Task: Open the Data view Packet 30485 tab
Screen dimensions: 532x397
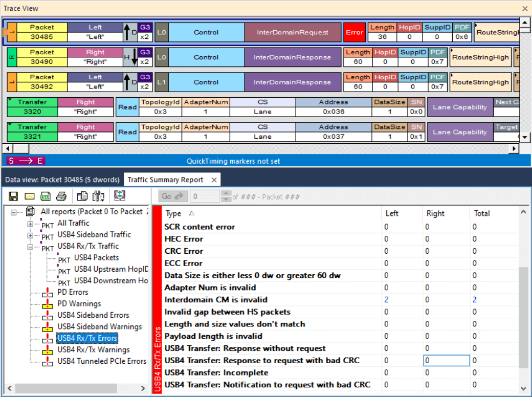Action: coord(62,180)
